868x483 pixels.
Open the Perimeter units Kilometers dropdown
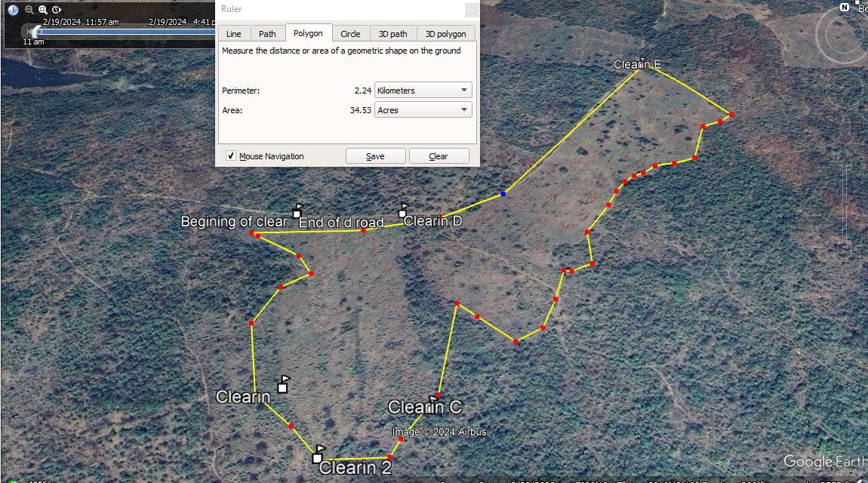coord(423,90)
